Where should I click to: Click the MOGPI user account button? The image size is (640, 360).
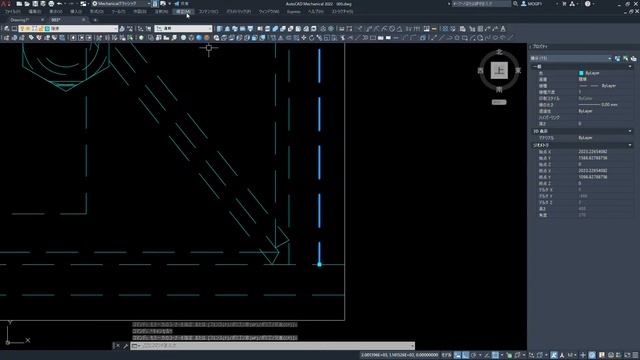(x=532, y=4)
